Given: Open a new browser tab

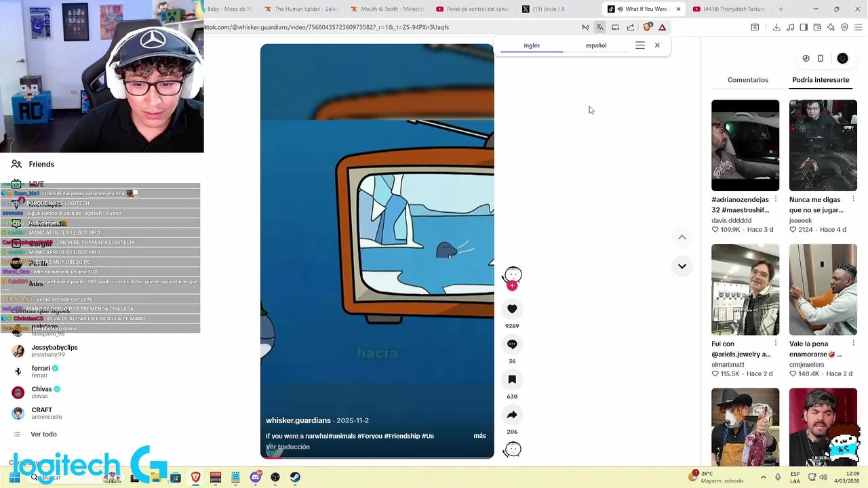Looking at the screenshot, I should (781, 9).
